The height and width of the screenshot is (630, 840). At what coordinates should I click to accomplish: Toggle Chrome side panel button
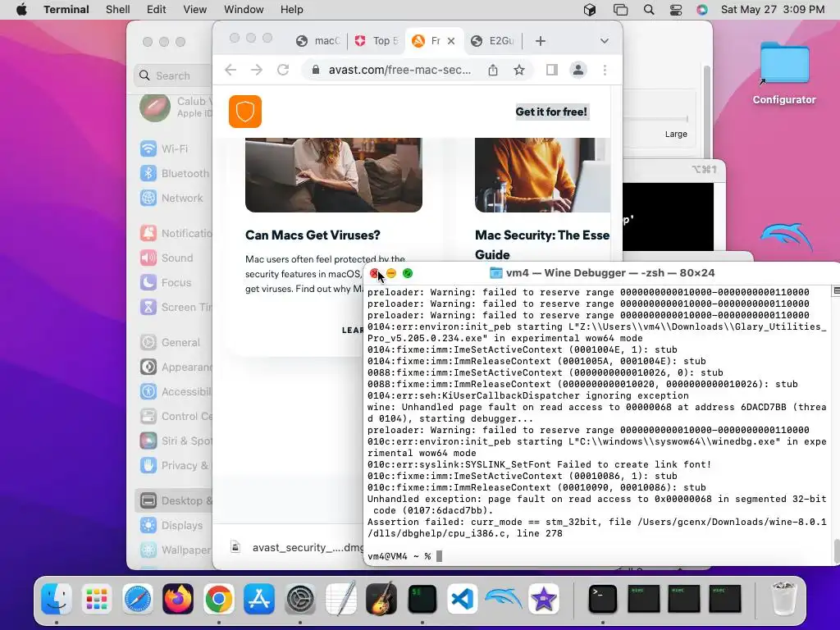click(552, 71)
